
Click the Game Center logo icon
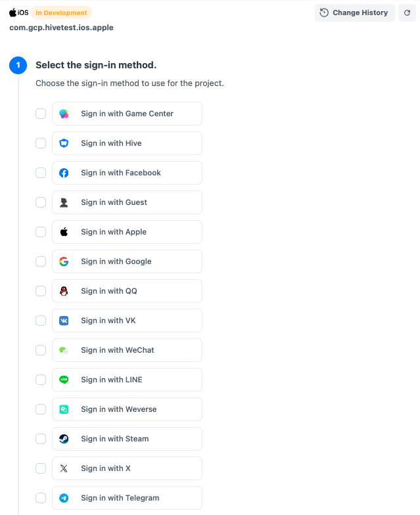click(64, 114)
